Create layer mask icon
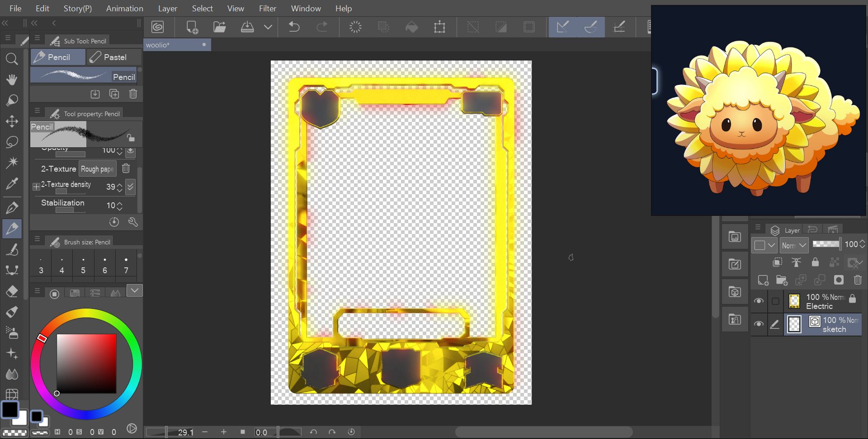Image resolution: width=868 pixels, height=439 pixels. pyautogui.click(x=839, y=280)
